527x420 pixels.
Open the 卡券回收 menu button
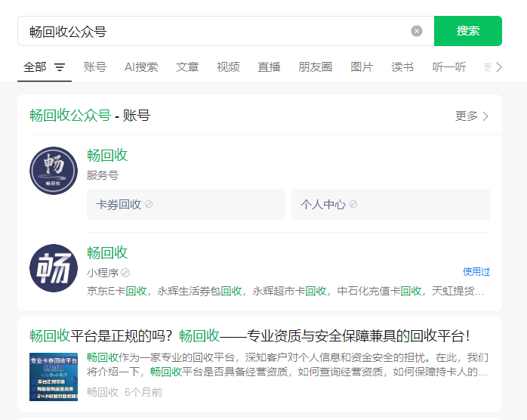[x=186, y=205]
